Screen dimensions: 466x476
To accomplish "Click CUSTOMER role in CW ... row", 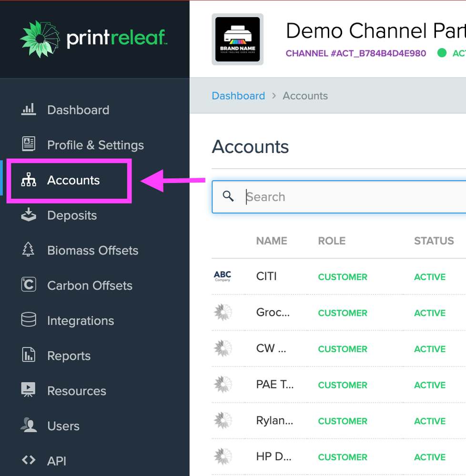I will point(343,349).
